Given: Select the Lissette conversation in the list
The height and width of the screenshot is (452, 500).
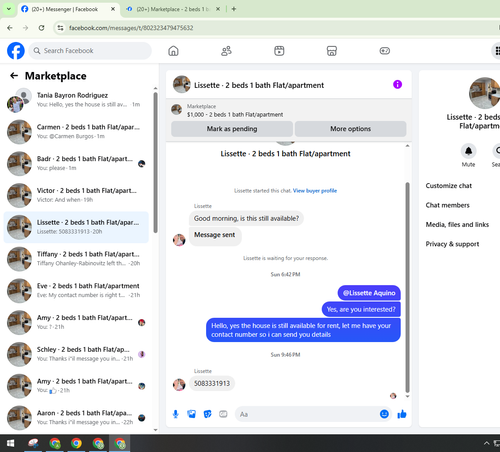Looking at the screenshot, I should (x=76, y=227).
